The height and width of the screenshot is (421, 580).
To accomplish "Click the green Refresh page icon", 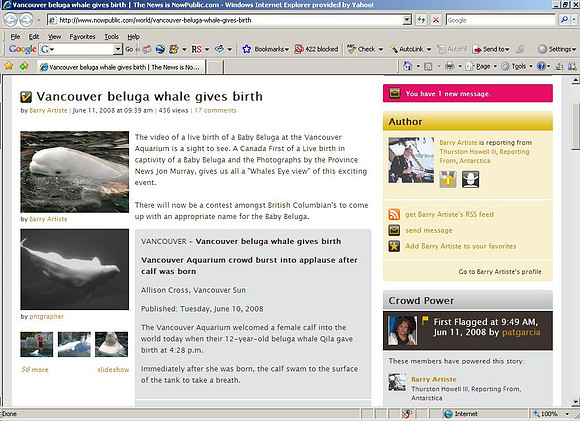I will click(x=421, y=20).
